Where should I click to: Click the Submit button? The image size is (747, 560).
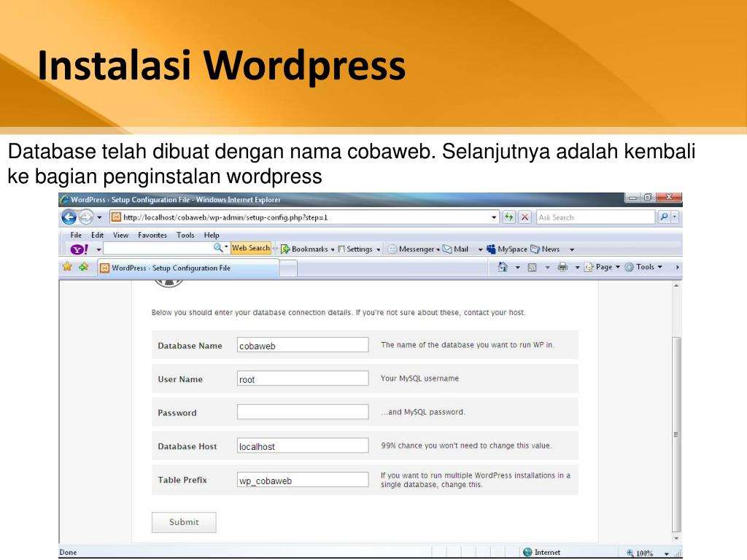(184, 522)
